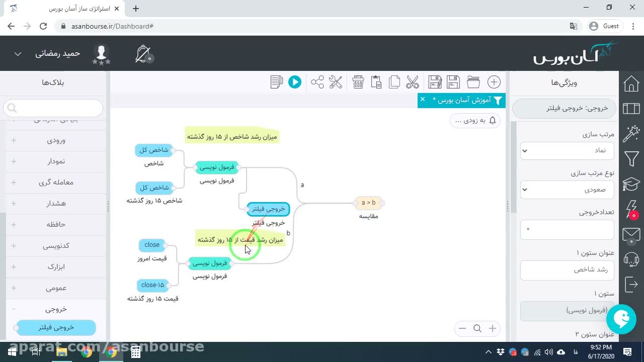Open the home icon in the right sidebar
The image size is (644, 362).
631,83
